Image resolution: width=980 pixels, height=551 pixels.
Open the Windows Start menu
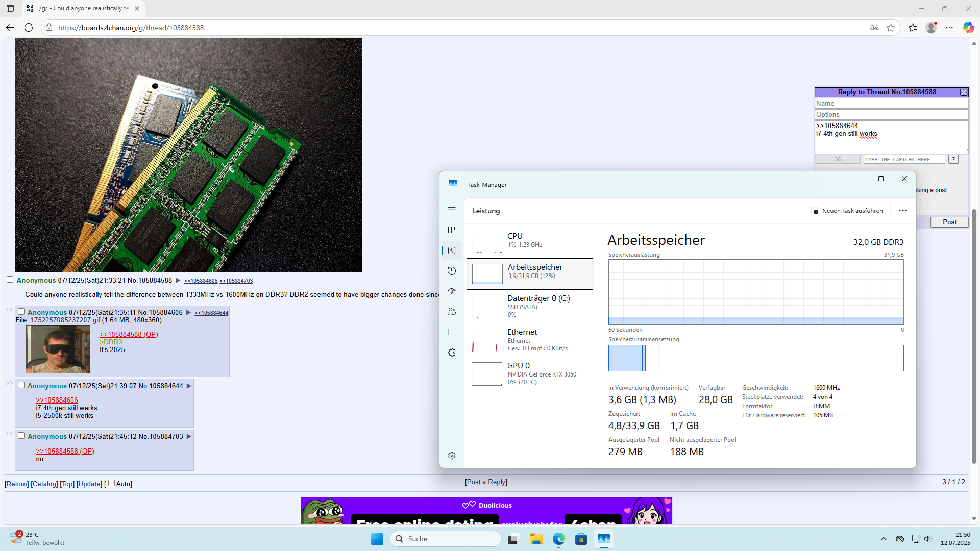[377, 539]
